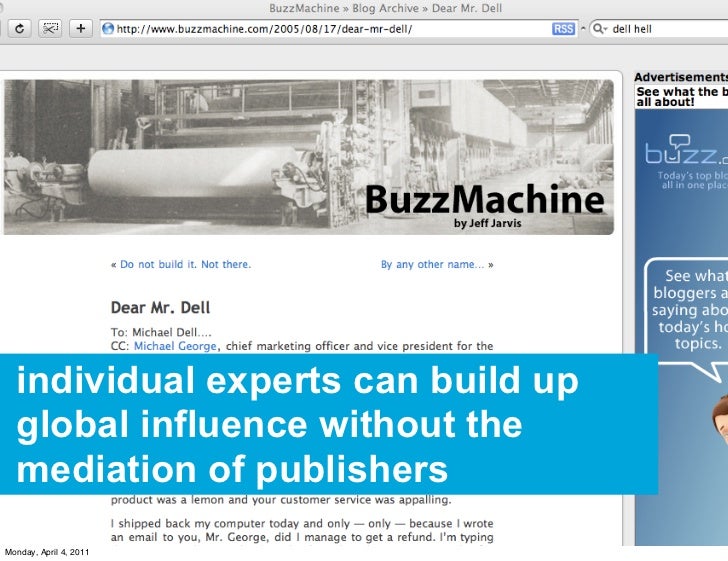Click the BuzzMachine header banner image
Screen dimensions: 728x561
(309, 157)
